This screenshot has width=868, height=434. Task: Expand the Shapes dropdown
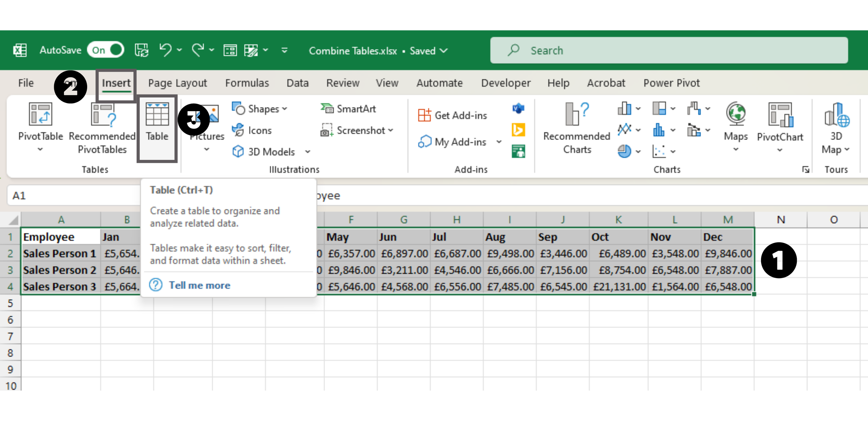[285, 109]
